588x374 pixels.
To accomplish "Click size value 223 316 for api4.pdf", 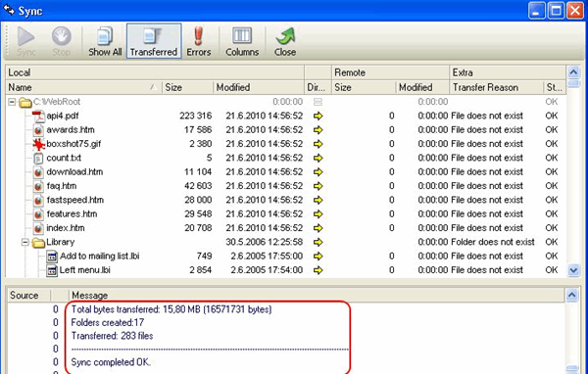I will tap(195, 117).
